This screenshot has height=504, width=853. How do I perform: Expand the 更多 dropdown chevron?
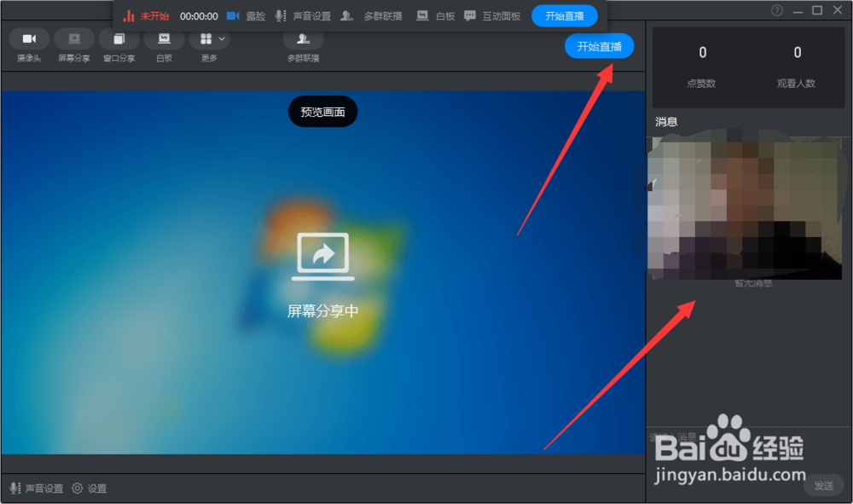point(222,38)
